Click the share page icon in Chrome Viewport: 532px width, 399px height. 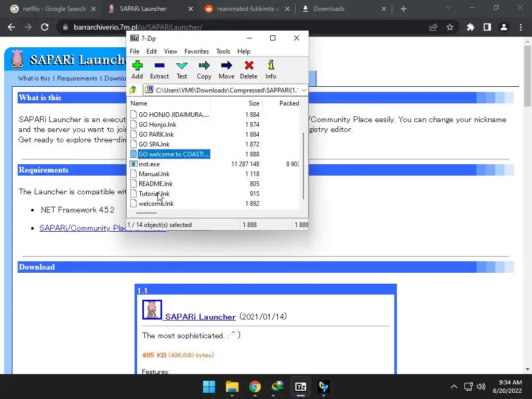pos(433,27)
